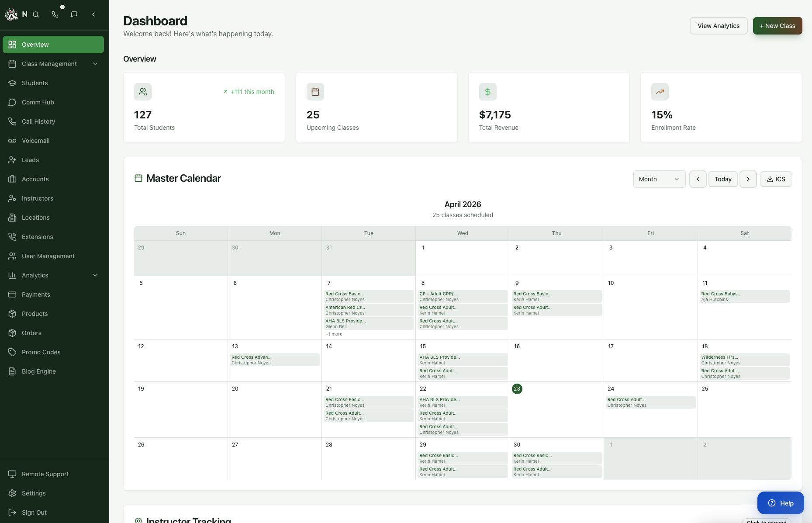Click View Analytics
The image size is (812, 523).
click(x=719, y=26)
